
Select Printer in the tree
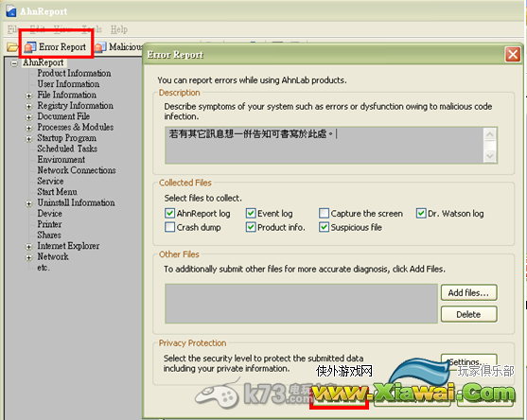(49, 224)
